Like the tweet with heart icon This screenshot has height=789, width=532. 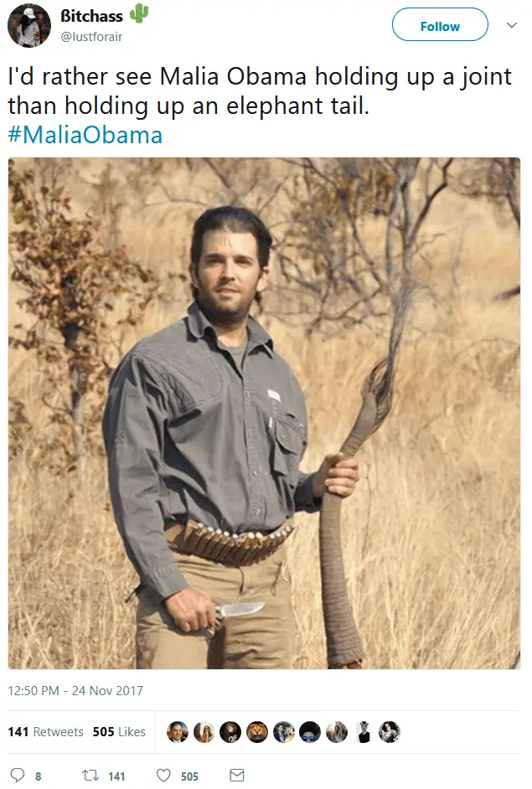tap(163, 775)
